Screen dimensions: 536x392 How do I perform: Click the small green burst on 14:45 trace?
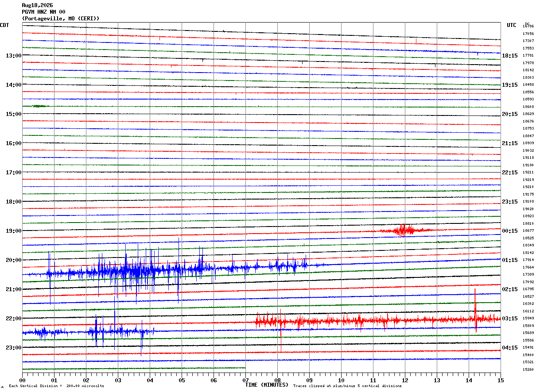click(x=39, y=106)
